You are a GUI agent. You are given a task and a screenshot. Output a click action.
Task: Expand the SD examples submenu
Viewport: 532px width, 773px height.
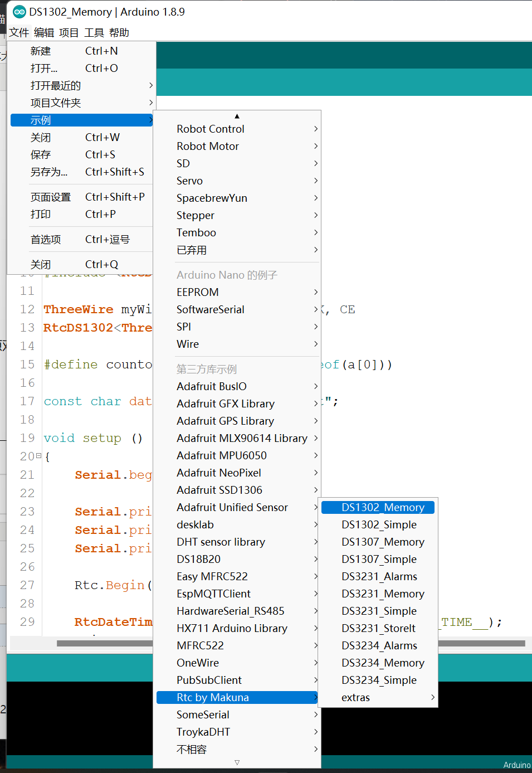point(237,163)
